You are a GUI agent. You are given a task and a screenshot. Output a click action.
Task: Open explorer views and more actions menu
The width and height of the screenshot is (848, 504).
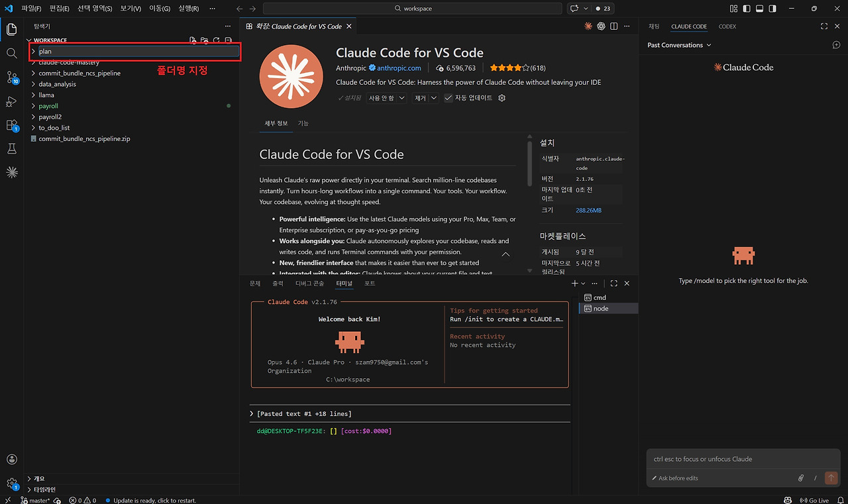click(x=228, y=26)
